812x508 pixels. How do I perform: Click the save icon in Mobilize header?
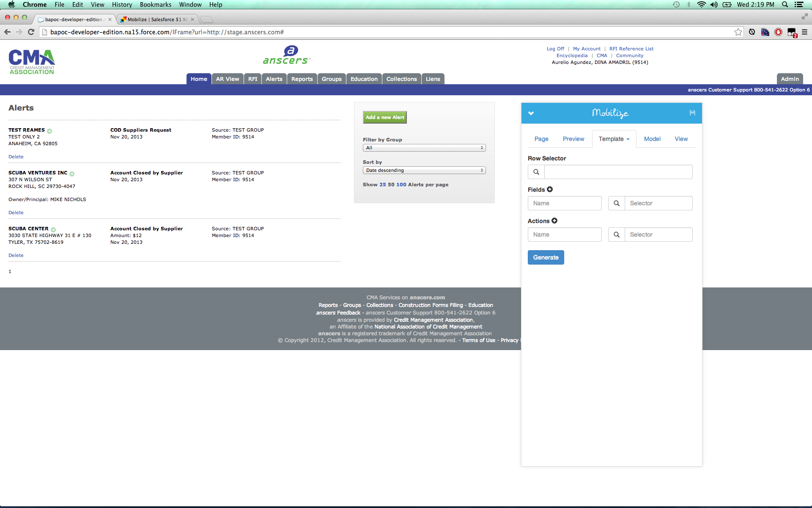692,113
